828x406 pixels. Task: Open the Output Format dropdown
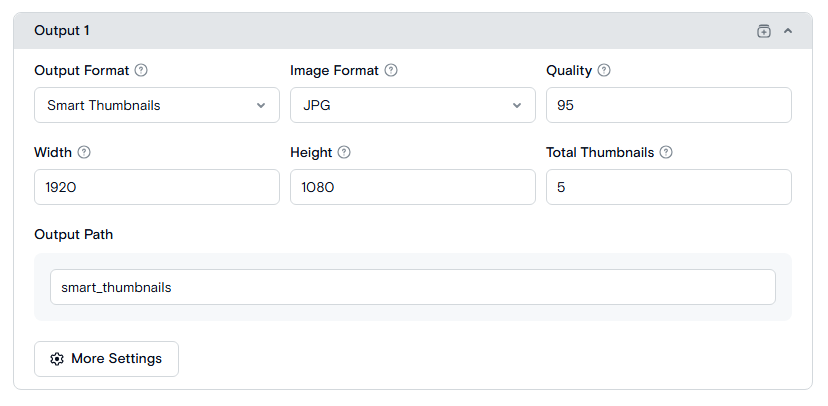pos(157,105)
